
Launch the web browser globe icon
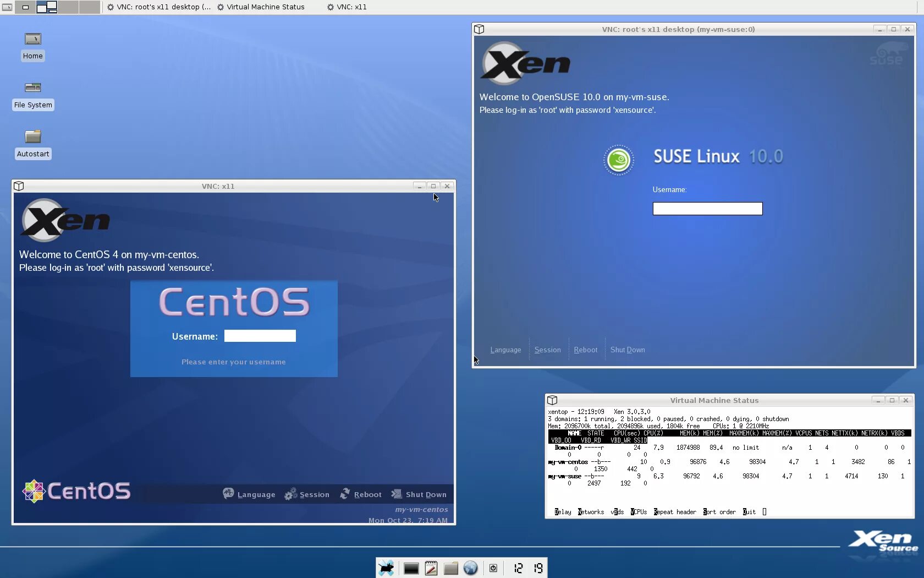click(471, 568)
